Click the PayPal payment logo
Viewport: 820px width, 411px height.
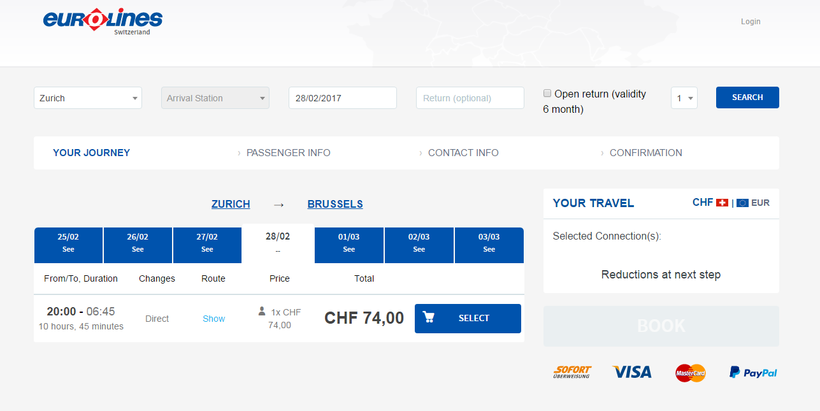[753, 372]
